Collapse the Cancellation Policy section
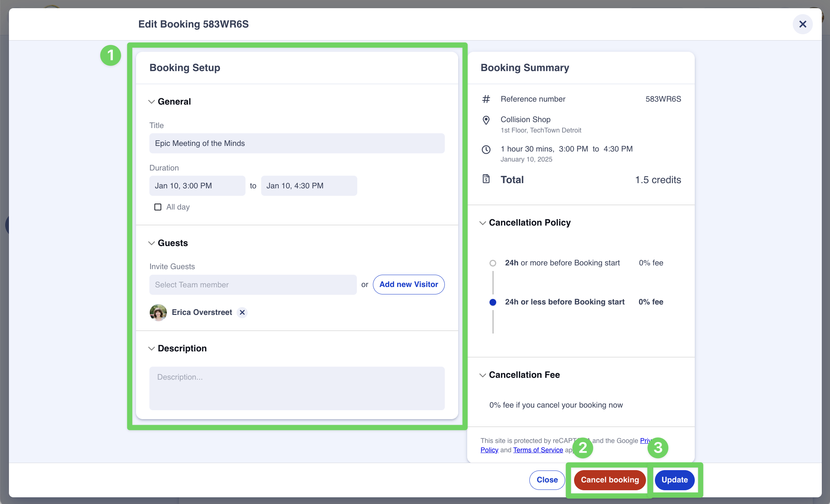The image size is (830, 504). pyautogui.click(x=482, y=223)
